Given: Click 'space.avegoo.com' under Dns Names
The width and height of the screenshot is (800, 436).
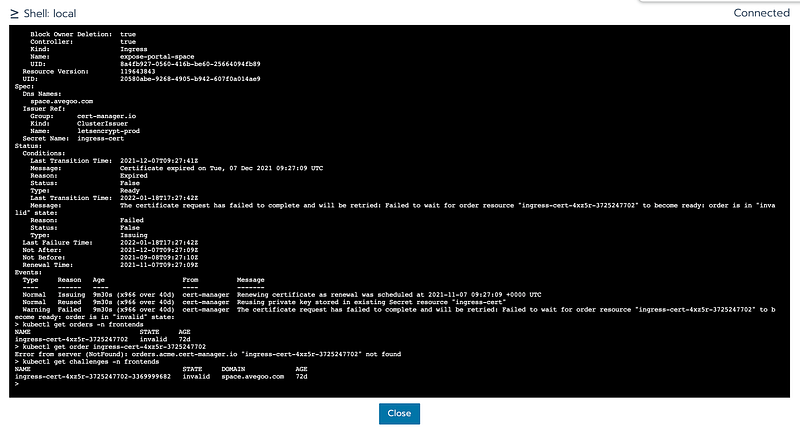Looking at the screenshot, I should (61, 101).
